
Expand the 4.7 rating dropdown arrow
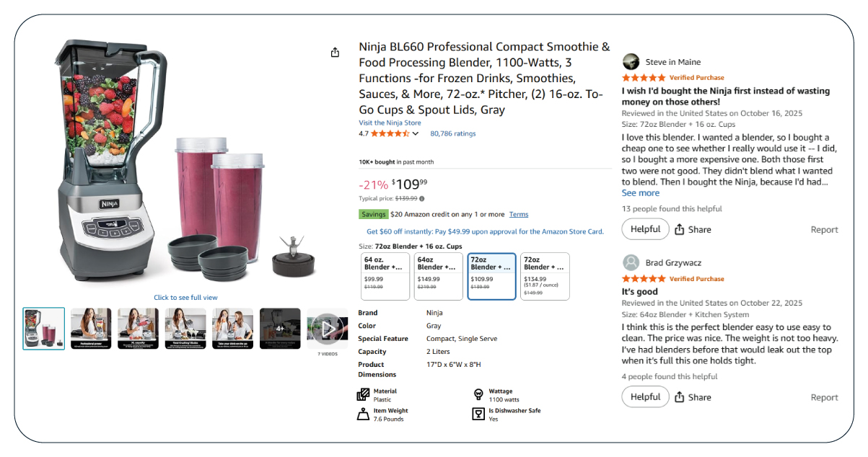pos(416,134)
